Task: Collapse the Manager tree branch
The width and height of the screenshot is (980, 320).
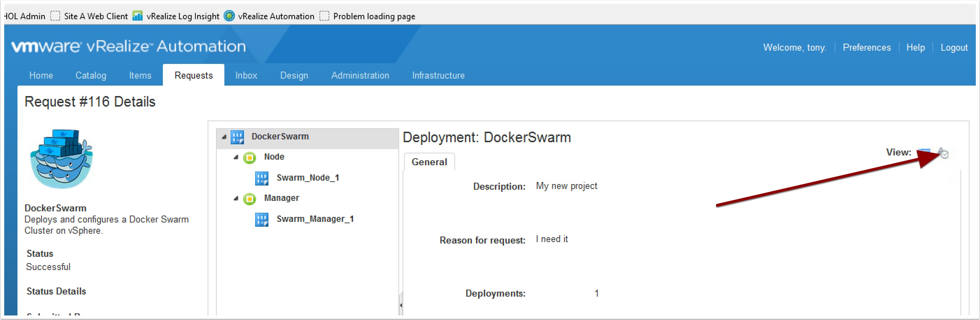Action: 236,198
